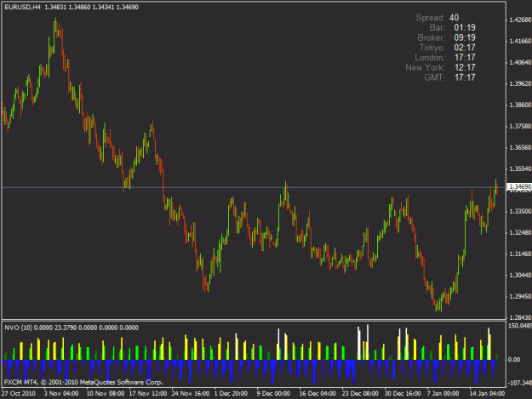The height and width of the screenshot is (399, 532).
Task: Click price scale level 1.35540
Action: 520,168
